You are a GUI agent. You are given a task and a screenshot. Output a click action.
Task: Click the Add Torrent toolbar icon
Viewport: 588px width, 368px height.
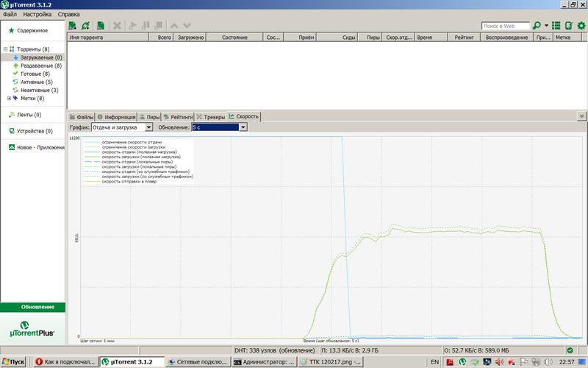click(x=72, y=26)
